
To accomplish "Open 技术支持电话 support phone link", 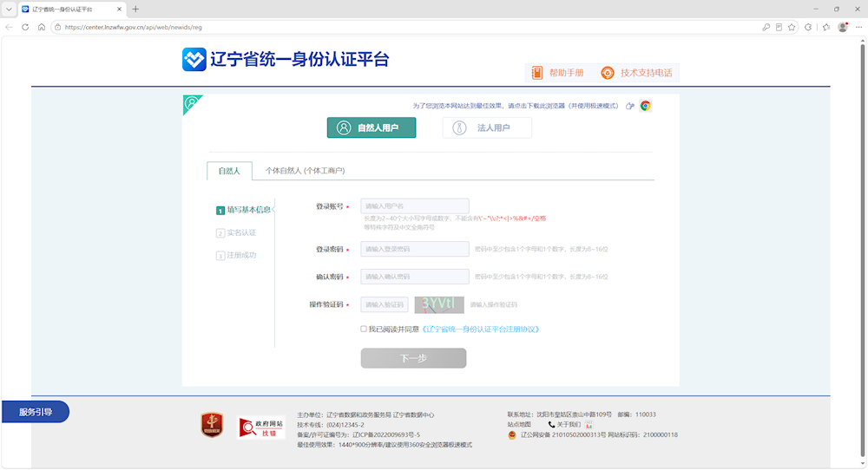I will (636, 73).
